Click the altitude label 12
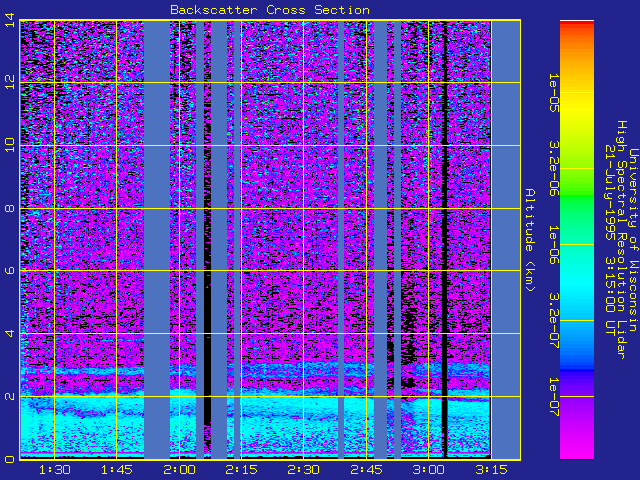The image size is (640, 480). point(10,82)
